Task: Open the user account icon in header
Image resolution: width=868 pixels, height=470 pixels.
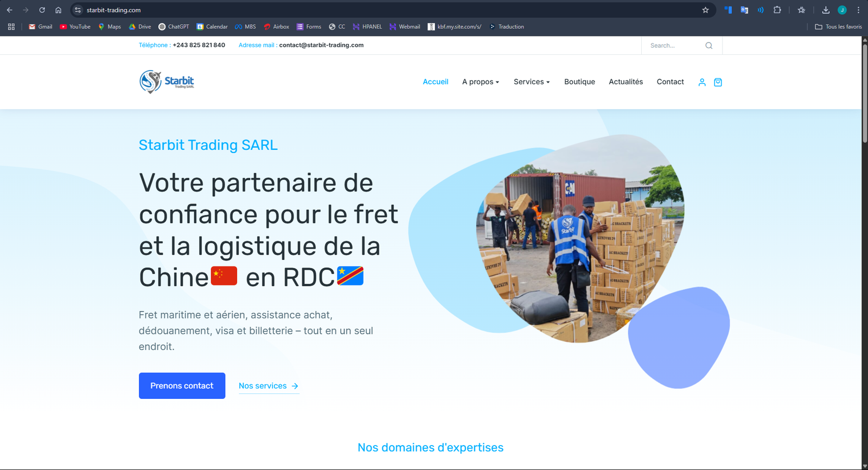Action: (x=702, y=82)
